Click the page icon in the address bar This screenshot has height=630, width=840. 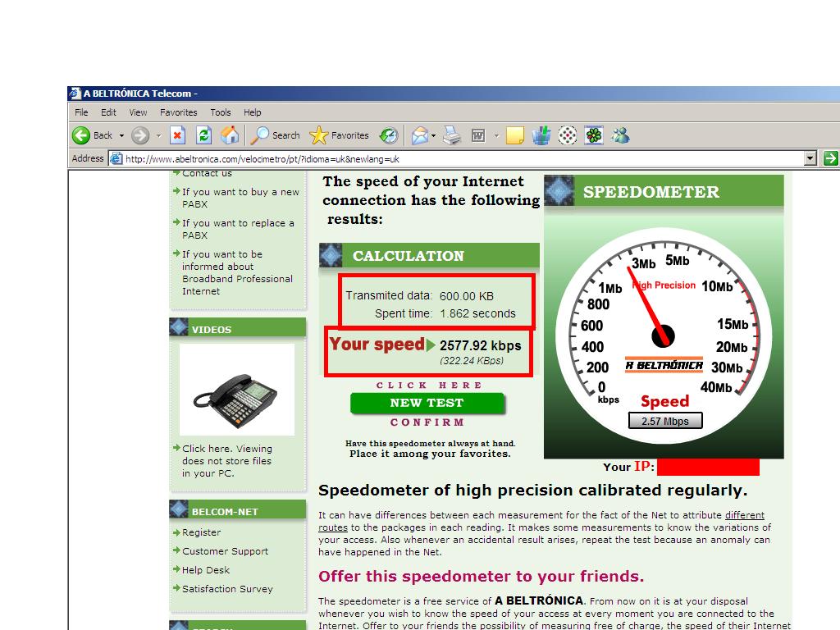pos(116,158)
